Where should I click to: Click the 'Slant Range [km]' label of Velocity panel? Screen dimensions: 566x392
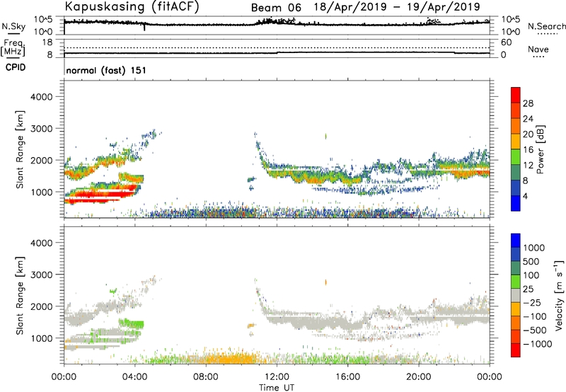pyautogui.click(x=20, y=295)
